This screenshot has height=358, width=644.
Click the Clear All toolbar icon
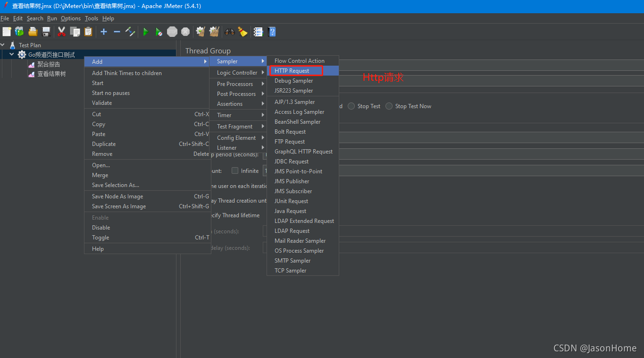(214, 32)
